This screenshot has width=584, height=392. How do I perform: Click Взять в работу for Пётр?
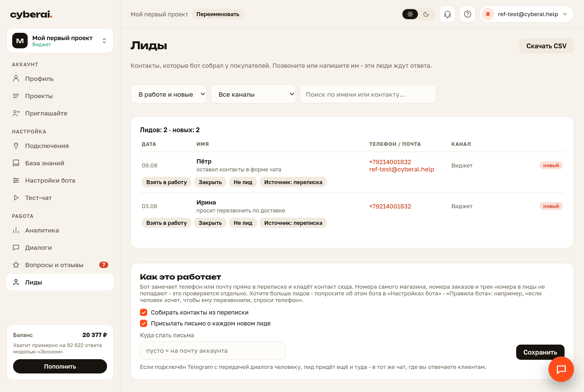click(166, 182)
